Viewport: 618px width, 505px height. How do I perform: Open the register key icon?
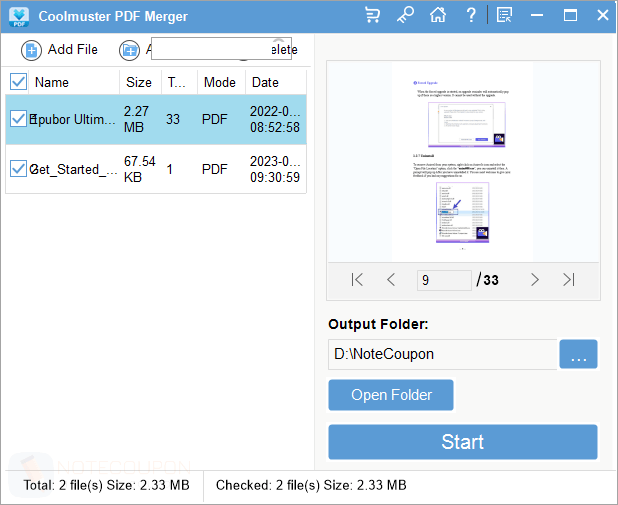[405, 15]
